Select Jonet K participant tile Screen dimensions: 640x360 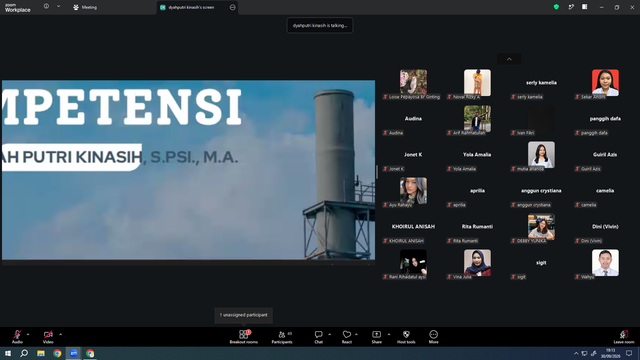413,156
